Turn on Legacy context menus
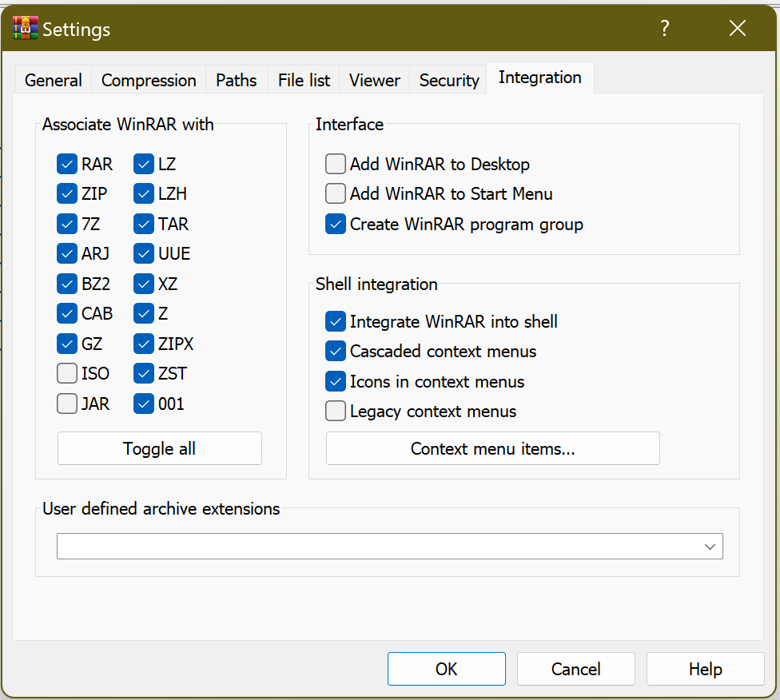 click(x=336, y=412)
